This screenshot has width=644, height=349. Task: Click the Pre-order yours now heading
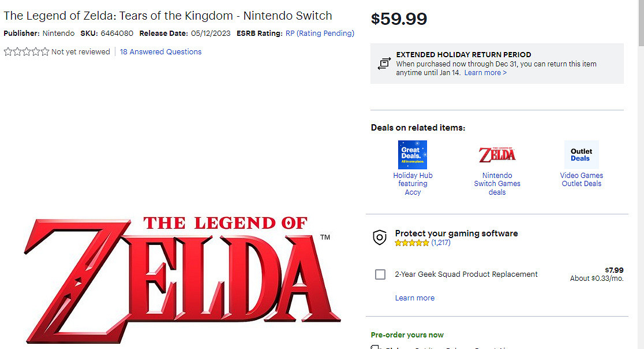(407, 335)
